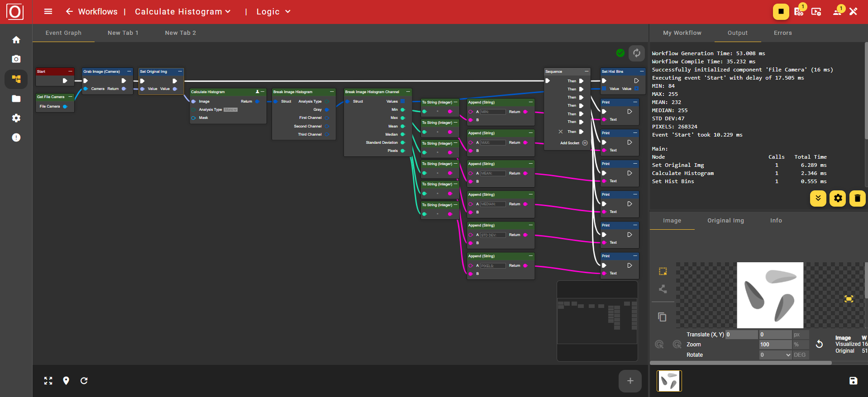Switch to the New Tab 2 tab
Image resolution: width=868 pixels, height=397 pixels.
[180, 33]
